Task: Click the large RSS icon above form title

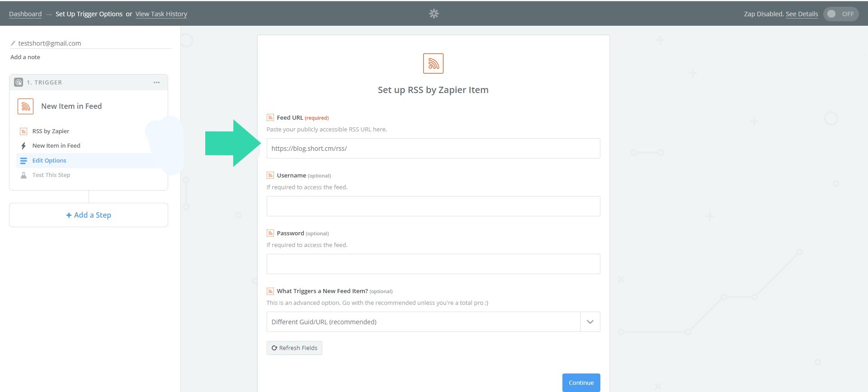Action: pyautogui.click(x=433, y=63)
